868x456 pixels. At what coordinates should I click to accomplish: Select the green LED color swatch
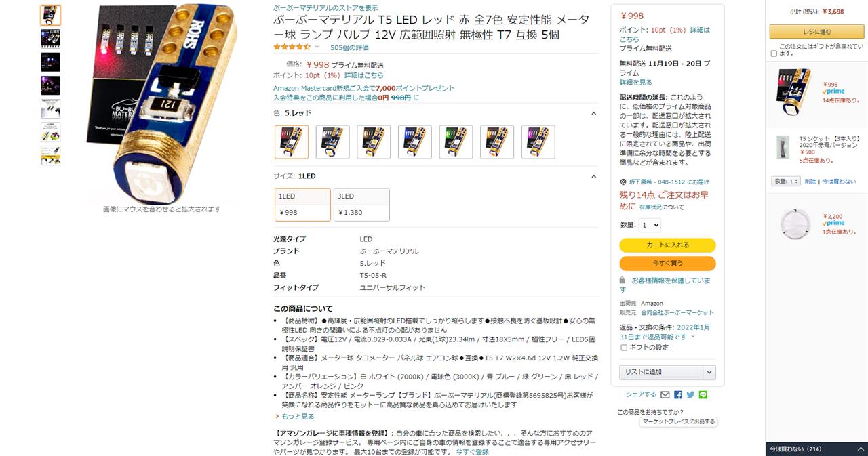(x=456, y=142)
